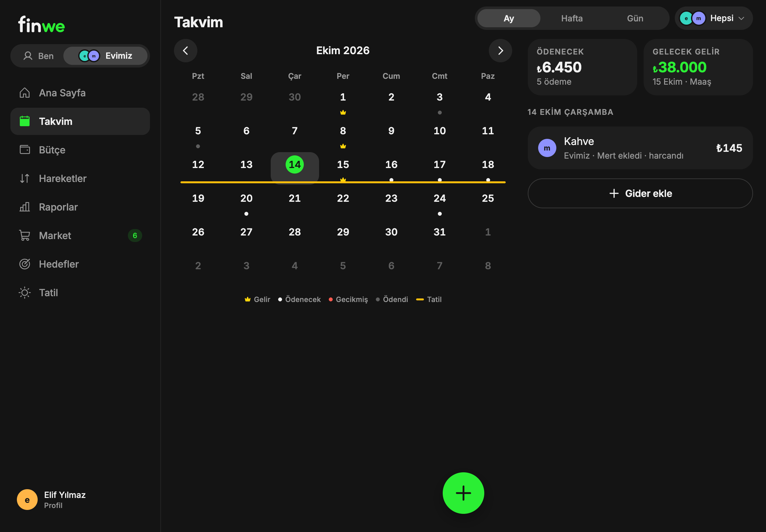Screen dimensions: 766x532
Task: Open the ÖDENECEK ₺6.450 summary card
Action: coord(582,67)
